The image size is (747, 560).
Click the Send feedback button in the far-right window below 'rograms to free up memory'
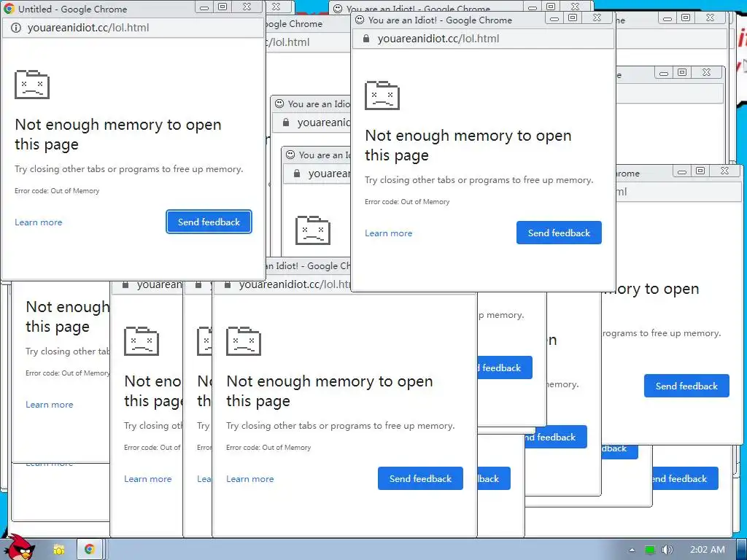click(686, 386)
